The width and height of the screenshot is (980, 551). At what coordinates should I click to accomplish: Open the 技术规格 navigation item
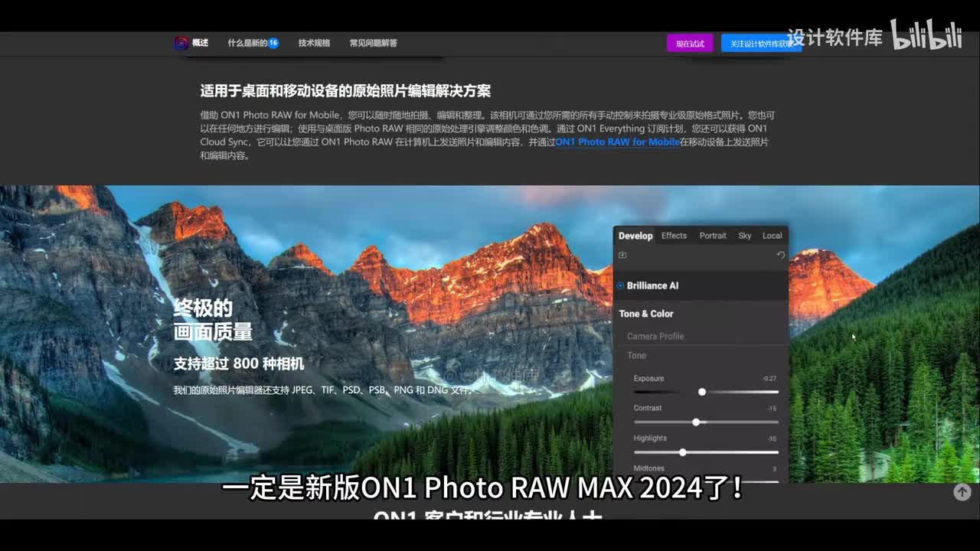[314, 43]
